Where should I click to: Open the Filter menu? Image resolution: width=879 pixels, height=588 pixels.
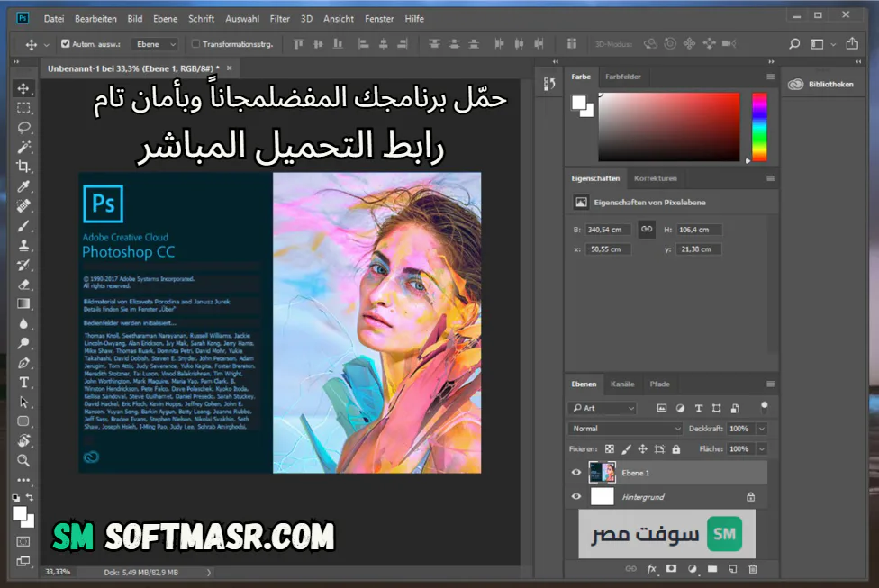[x=280, y=19]
